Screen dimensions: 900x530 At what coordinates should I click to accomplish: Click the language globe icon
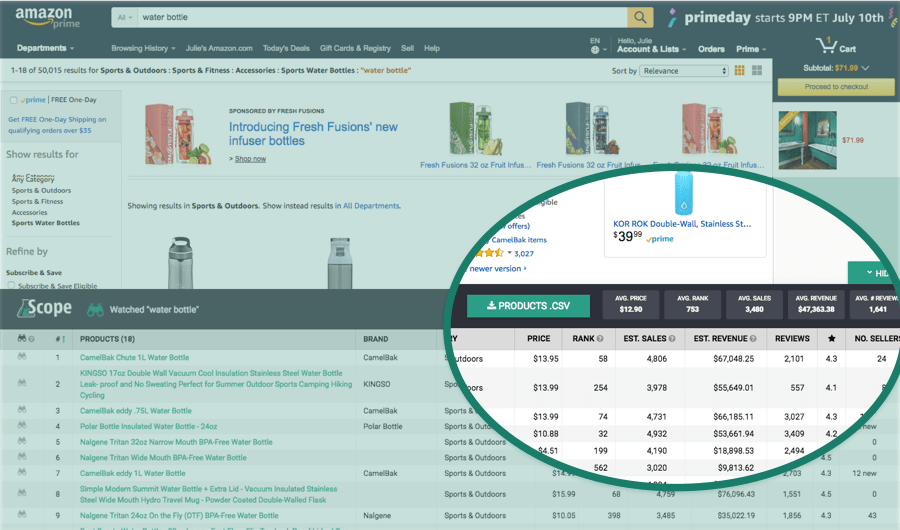point(595,50)
